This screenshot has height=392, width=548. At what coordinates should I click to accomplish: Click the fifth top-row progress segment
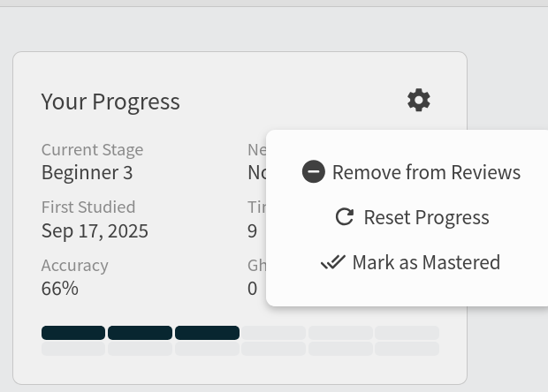[x=340, y=333]
